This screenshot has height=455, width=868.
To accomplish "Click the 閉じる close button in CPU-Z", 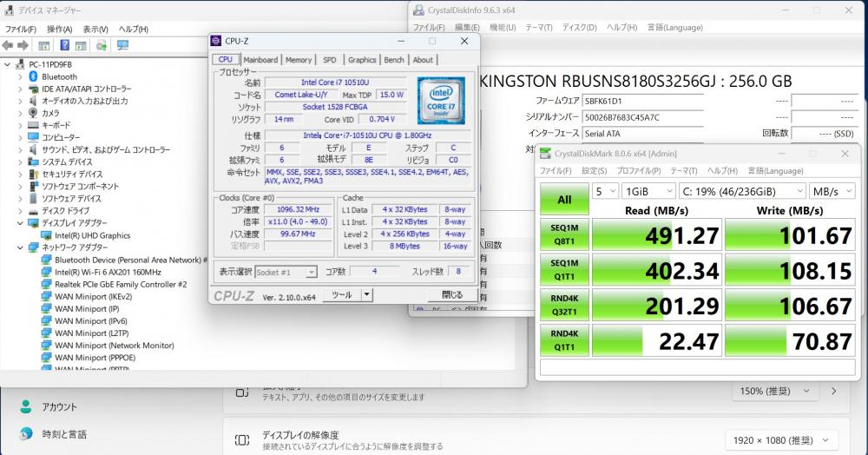I will (x=451, y=294).
